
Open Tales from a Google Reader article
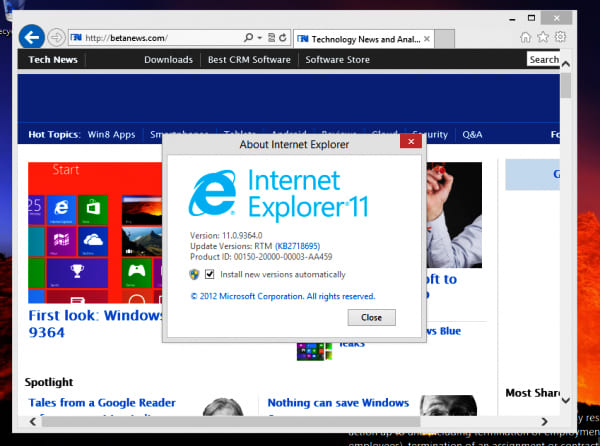pyautogui.click(x=102, y=402)
